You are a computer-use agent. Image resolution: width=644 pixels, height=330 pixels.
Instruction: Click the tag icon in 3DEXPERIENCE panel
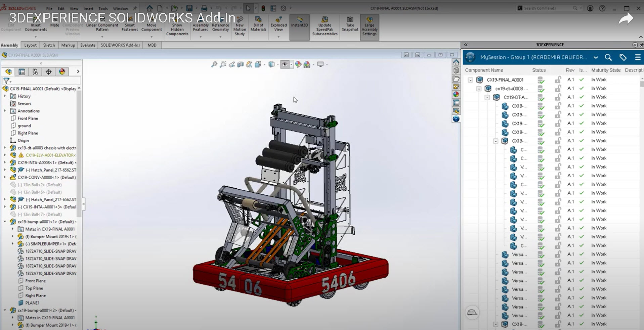pyautogui.click(x=623, y=57)
